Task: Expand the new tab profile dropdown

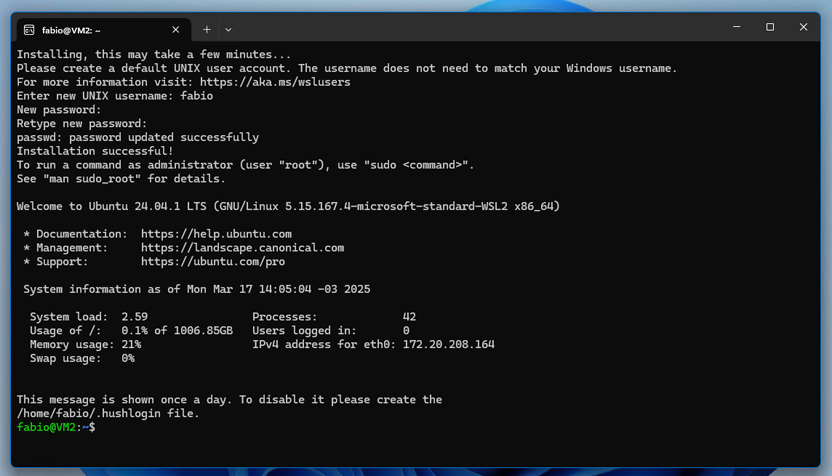Action: click(228, 30)
